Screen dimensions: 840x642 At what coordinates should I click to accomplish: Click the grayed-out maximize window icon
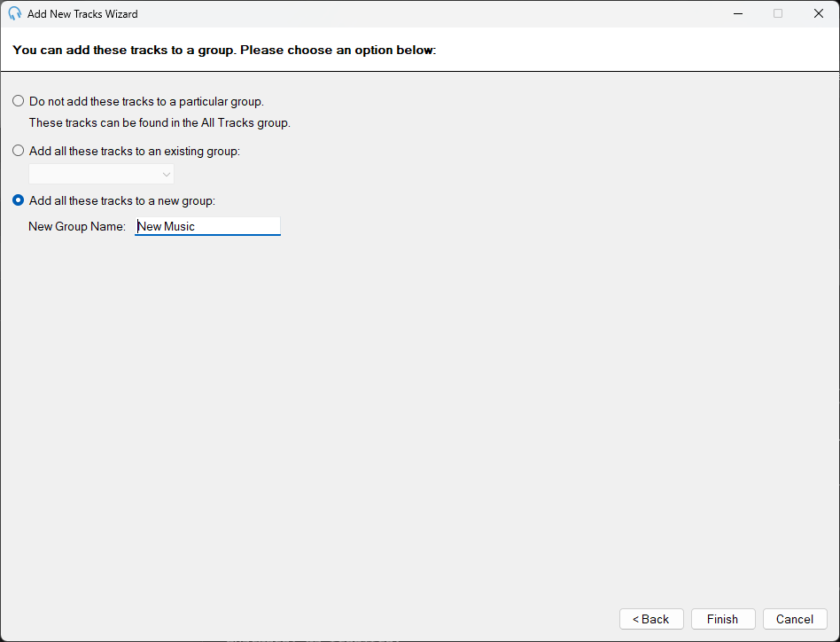[x=778, y=14]
